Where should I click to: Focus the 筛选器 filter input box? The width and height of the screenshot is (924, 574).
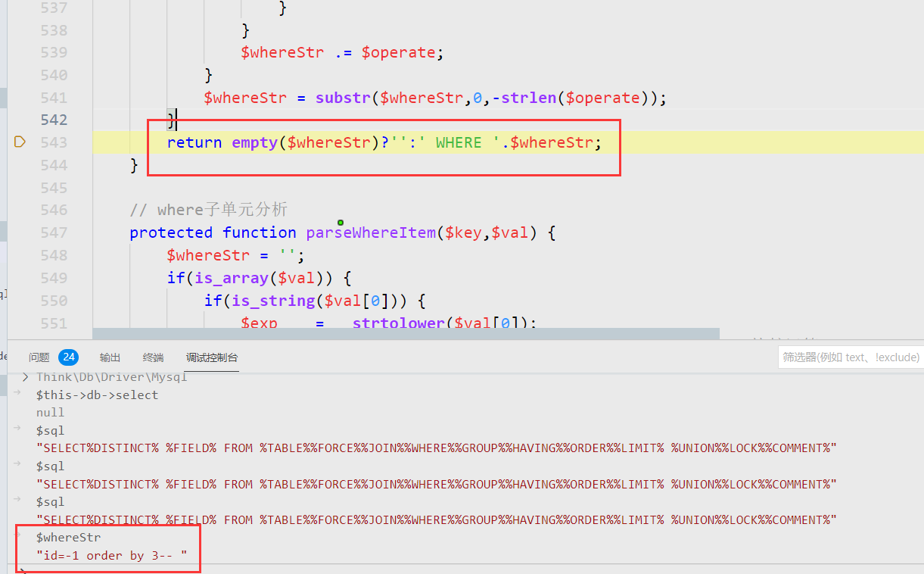pos(851,357)
